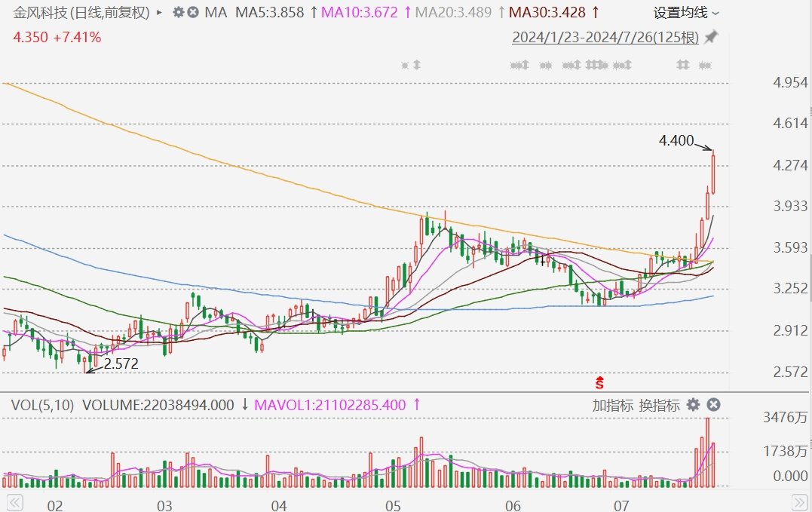Pin the date range with the pushpin
This screenshot has width=812, height=512.
tap(710, 37)
